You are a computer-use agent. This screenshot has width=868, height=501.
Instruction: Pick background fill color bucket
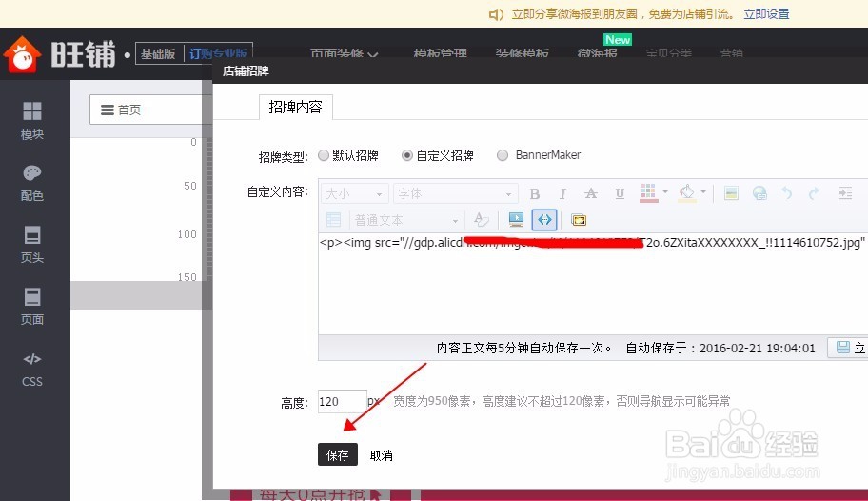coord(687,192)
